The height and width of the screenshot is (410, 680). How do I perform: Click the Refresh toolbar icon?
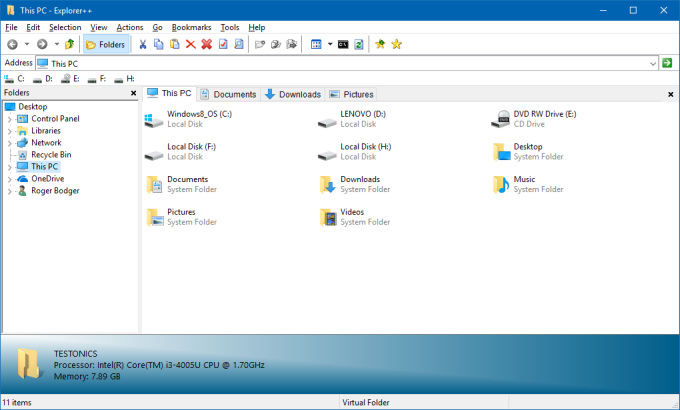click(358, 44)
